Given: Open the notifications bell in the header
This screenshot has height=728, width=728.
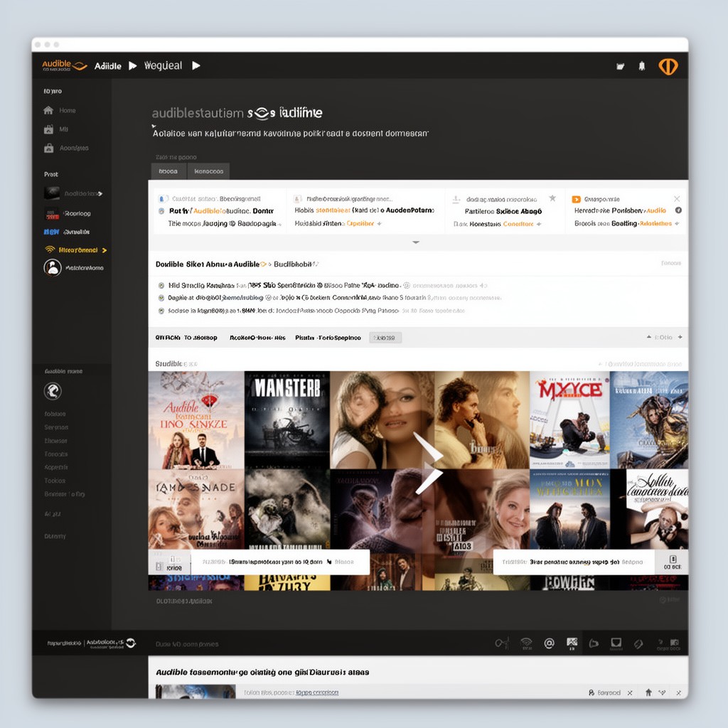Looking at the screenshot, I should [642, 66].
